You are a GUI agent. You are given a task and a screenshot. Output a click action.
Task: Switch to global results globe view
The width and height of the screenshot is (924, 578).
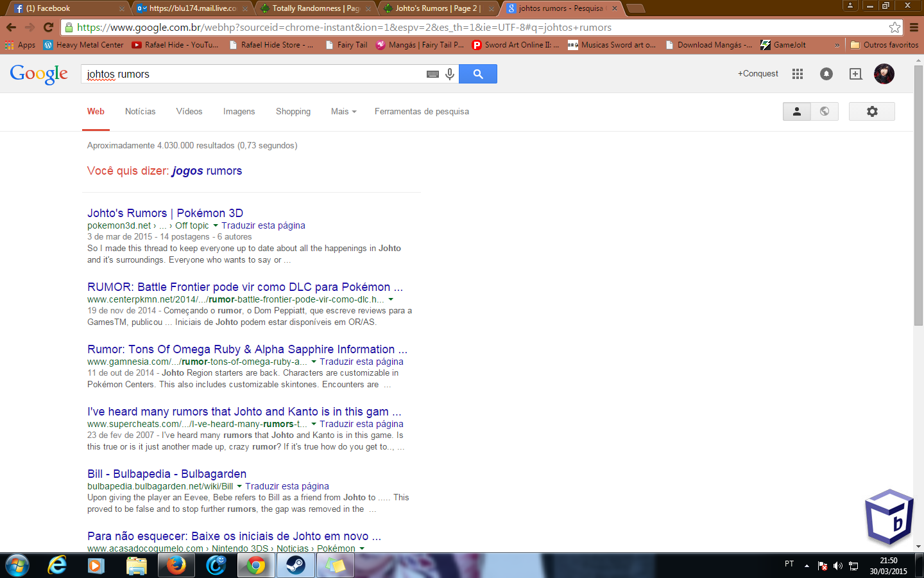(x=825, y=111)
